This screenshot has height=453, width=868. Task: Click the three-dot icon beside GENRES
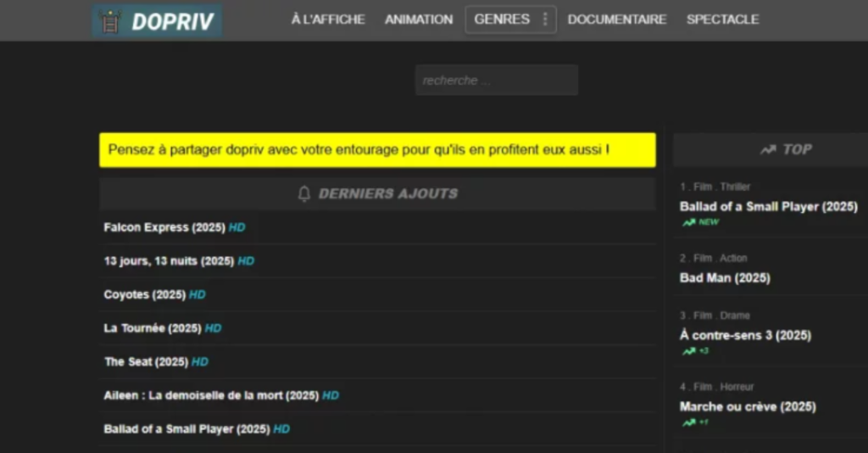pyautogui.click(x=545, y=20)
